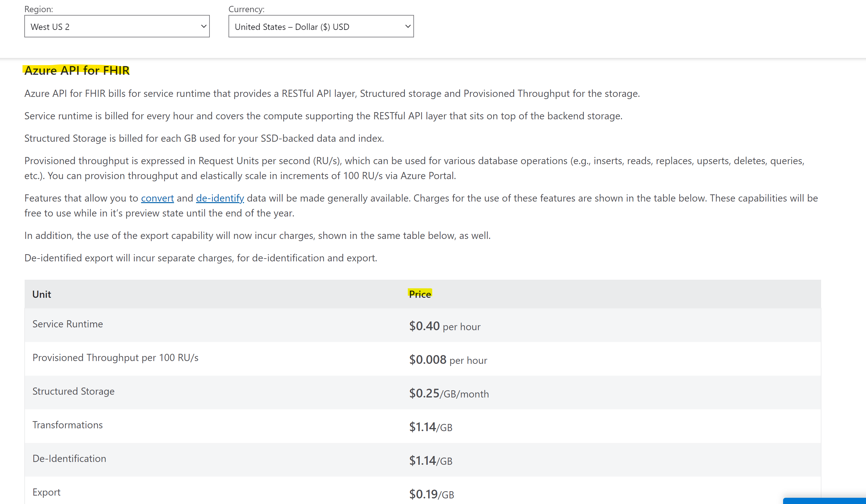Click the Unit column header
The image size is (866, 504).
point(41,294)
